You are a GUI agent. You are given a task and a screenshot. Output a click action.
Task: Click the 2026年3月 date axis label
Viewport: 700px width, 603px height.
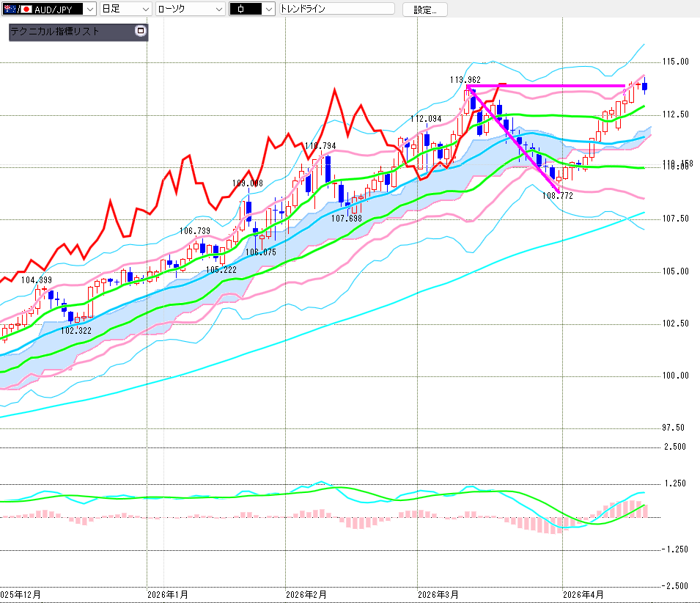(438, 593)
